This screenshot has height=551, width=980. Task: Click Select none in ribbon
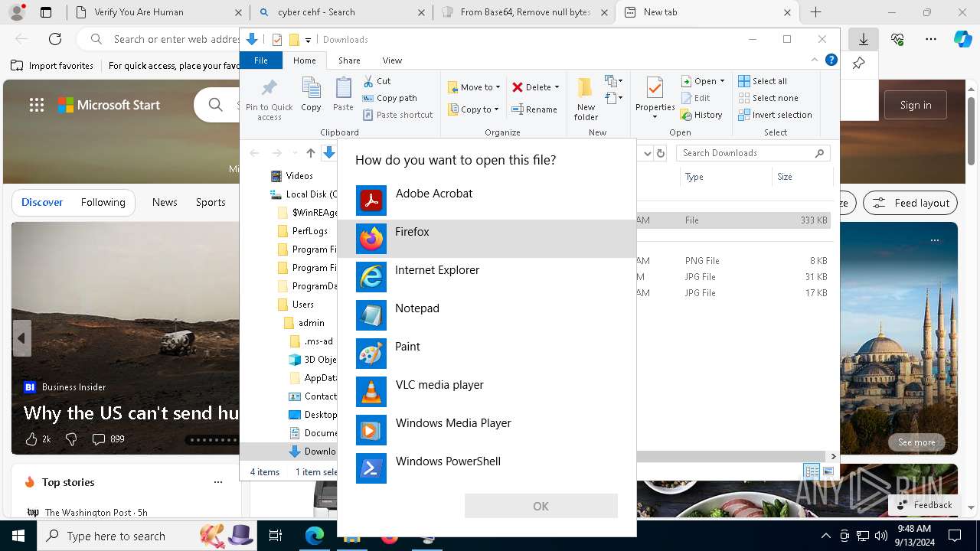(768, 98)
